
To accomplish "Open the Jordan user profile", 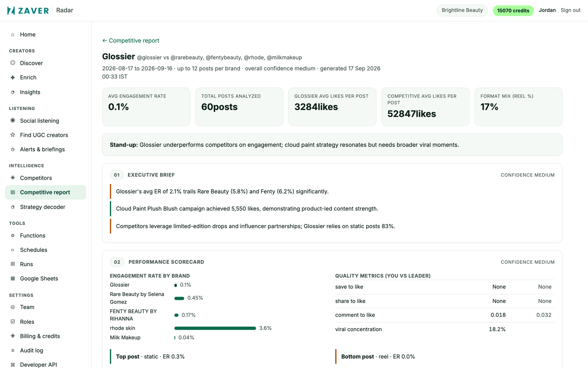I will click(547, 10).
